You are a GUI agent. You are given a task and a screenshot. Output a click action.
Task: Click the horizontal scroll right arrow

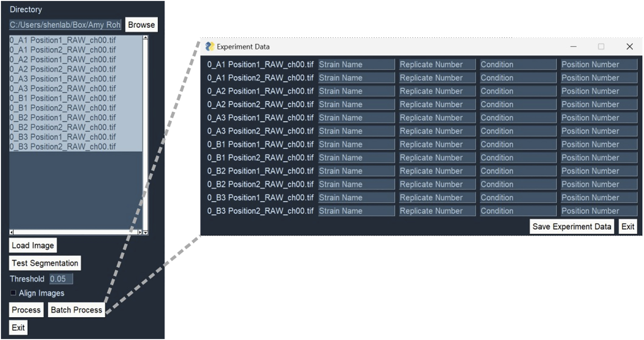[140, 232]
